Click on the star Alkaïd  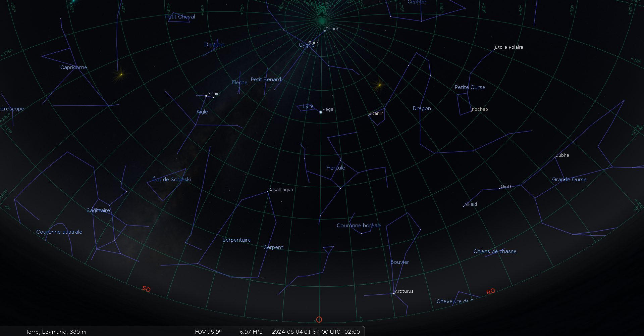click(x=464, y=206)
